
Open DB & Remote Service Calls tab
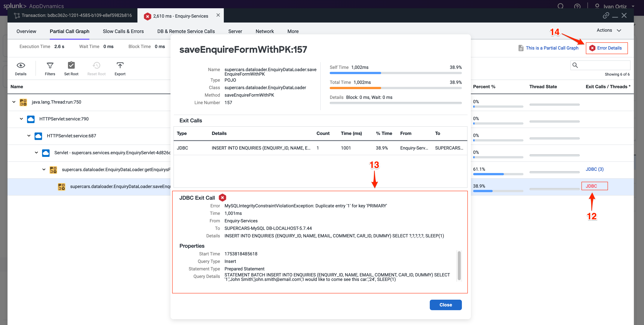point(186,31)
